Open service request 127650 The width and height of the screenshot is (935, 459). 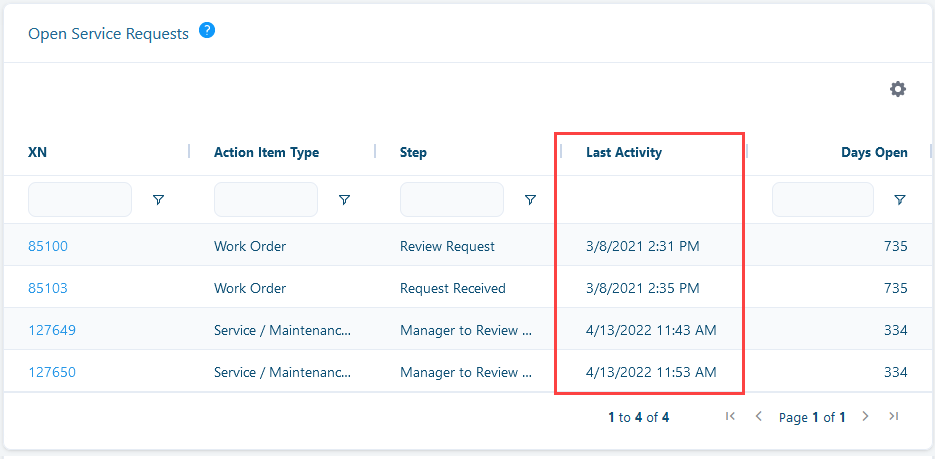52,373
